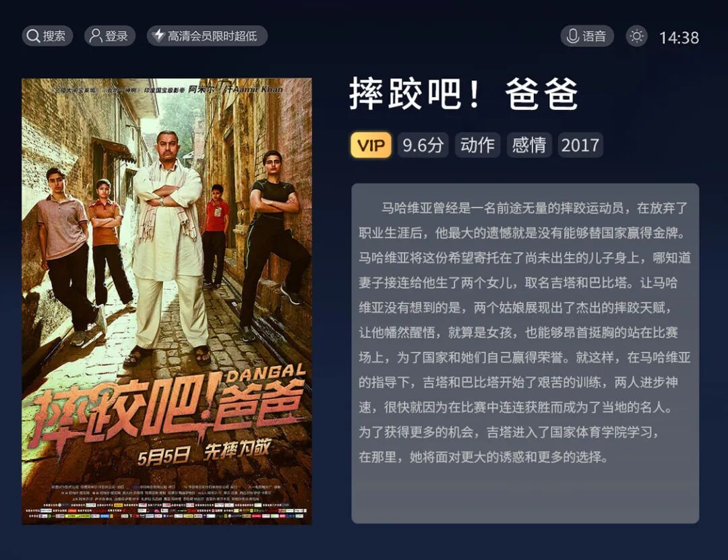Image resolution: width=728 pixels, height=560 pixels.
Task: Click the 5月5日 先摔为敬 poster text
Action: [x=204, y=452]
